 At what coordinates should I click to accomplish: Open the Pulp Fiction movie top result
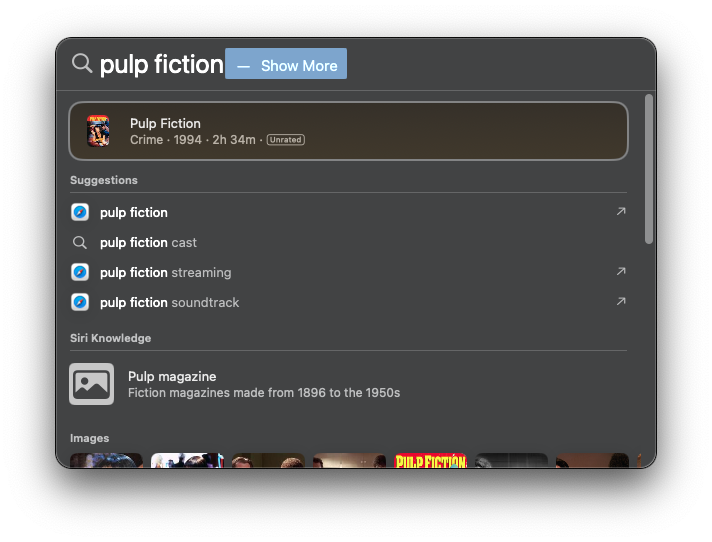[x=348, y=131]
